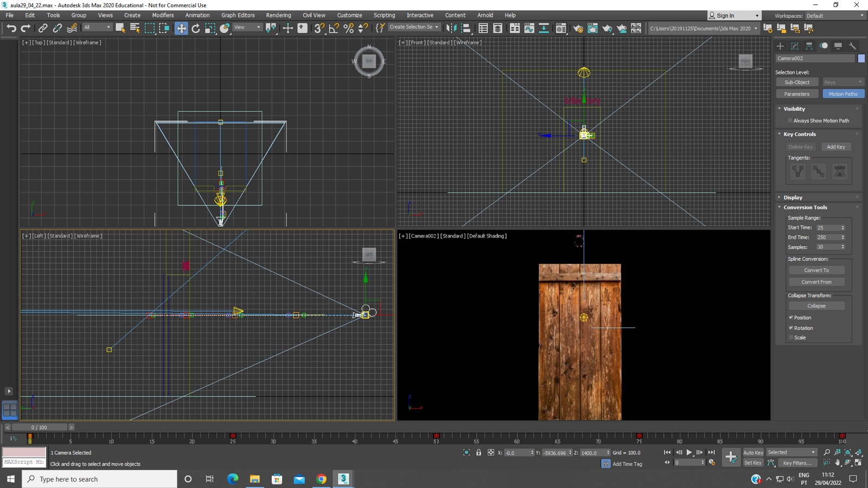Toggle the Angle Snap icon
The width and height of the screenshot is (868, 488).
click(334, 28)
